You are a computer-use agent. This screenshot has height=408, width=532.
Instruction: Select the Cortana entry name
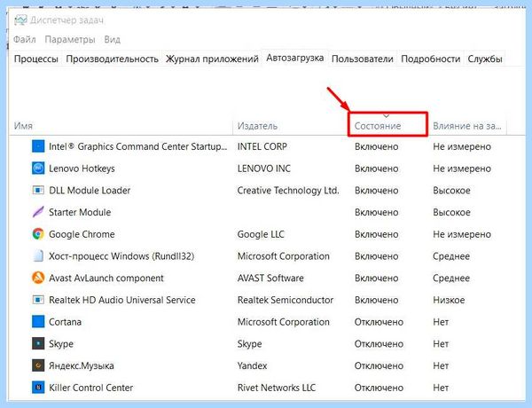[65, 322]
